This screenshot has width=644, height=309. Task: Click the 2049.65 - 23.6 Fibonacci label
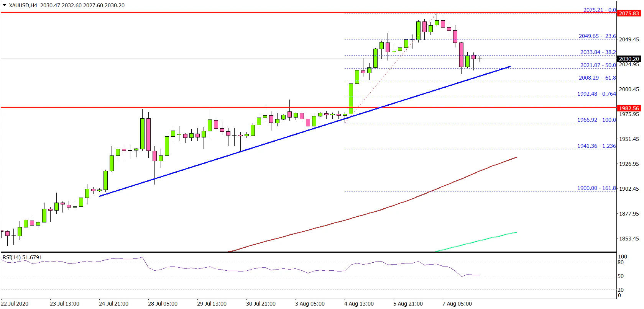click(597, 36)
